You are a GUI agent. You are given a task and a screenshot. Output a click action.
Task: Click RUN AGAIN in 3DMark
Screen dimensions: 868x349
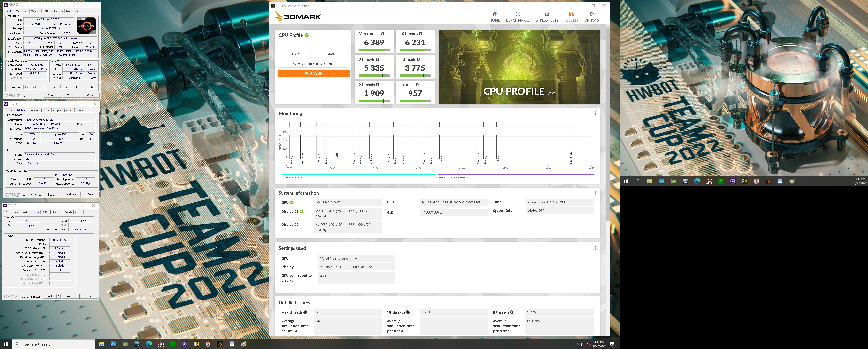pyautogui.click(x=314, y=73)
